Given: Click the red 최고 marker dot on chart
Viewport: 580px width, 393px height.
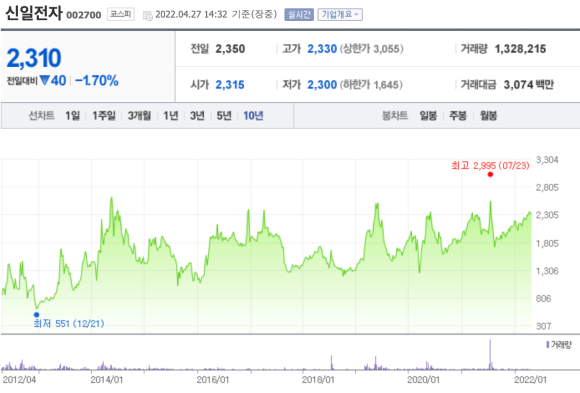Looking at the screenshot, I should point(490,174).
